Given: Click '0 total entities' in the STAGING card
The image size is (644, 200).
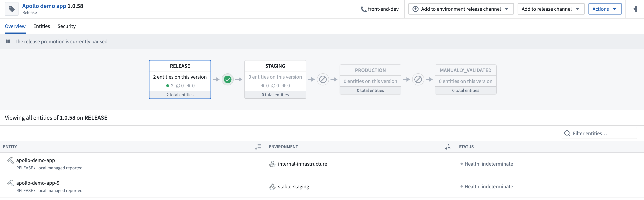Looking at the screenshot, I should tap(275, 95).
